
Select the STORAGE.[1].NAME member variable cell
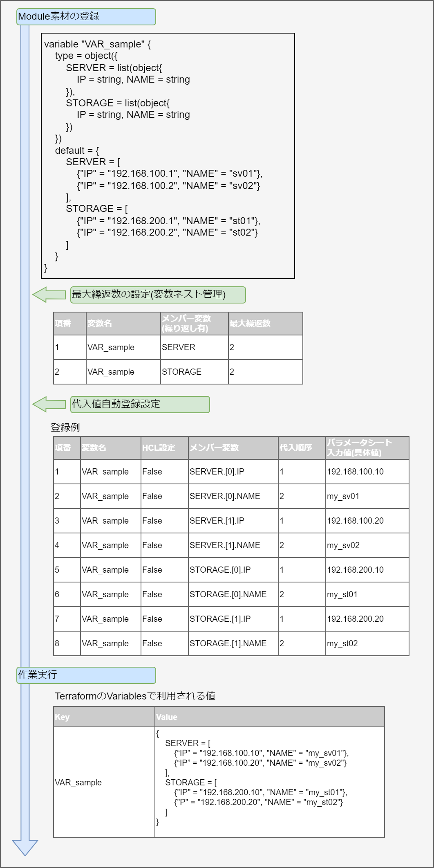click(233, 643)
